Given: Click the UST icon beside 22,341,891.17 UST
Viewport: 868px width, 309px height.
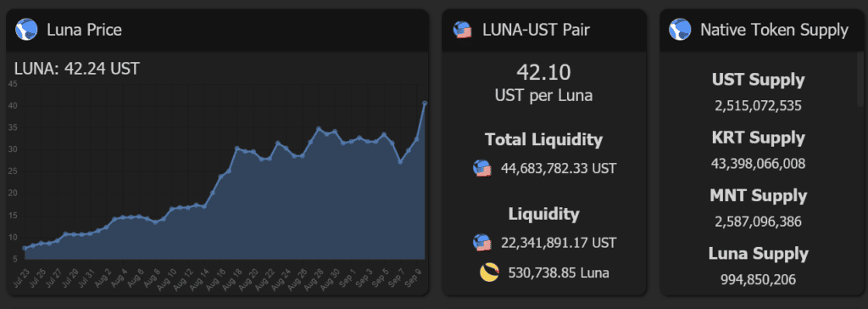Looking at the screenshot, I should [x=481, y=243].
